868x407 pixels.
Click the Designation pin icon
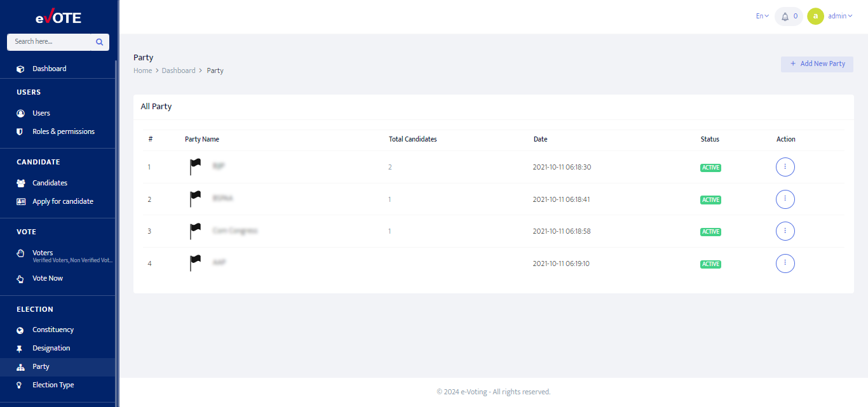20,348
